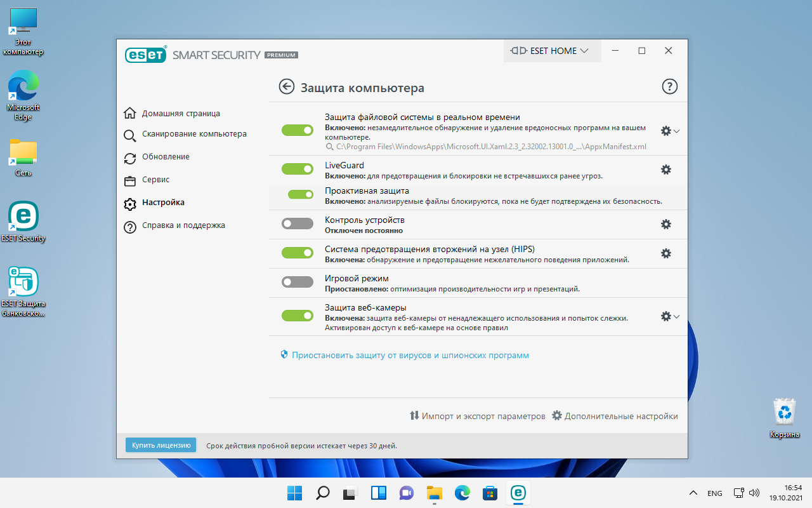
Task: Disable Защита файловой системы в реальном времени
Action: tap(297, 130)
